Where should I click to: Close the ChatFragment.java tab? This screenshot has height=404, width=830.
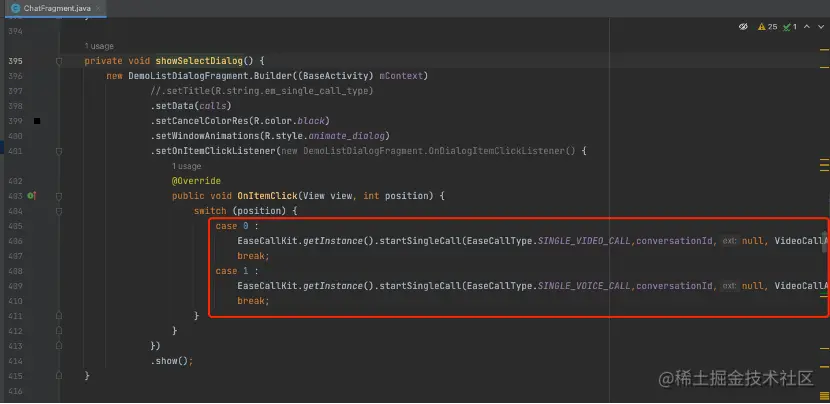pos(97,8)
